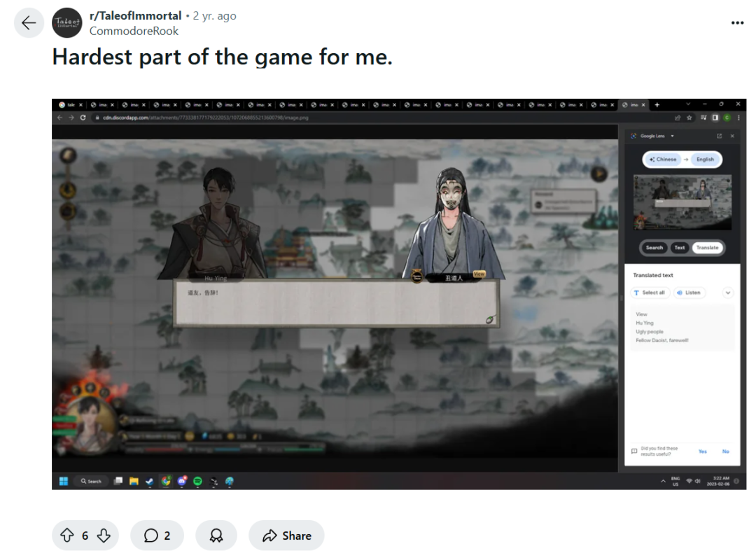Open the r/TaleofImmortal community avatar
Image resolution: width=756 pixels, height=560 pixels.
point(67,22)
